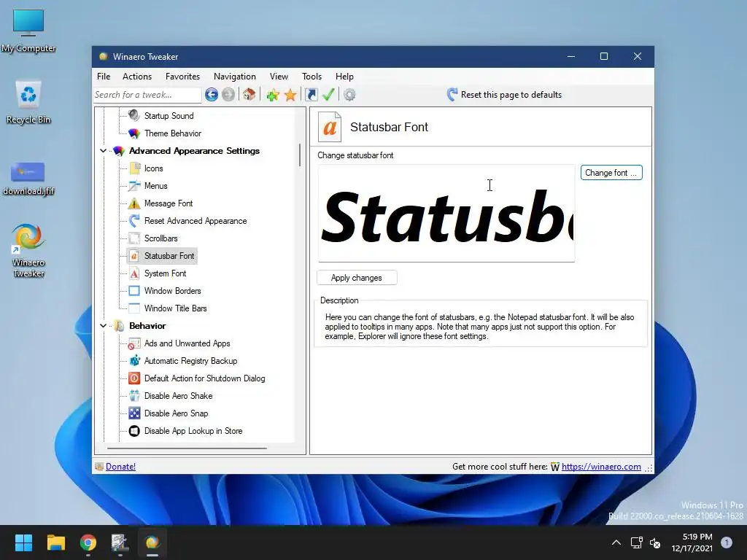Click the Startup Sound speaker icon
The image size is (747, 560).
(134, 115)
